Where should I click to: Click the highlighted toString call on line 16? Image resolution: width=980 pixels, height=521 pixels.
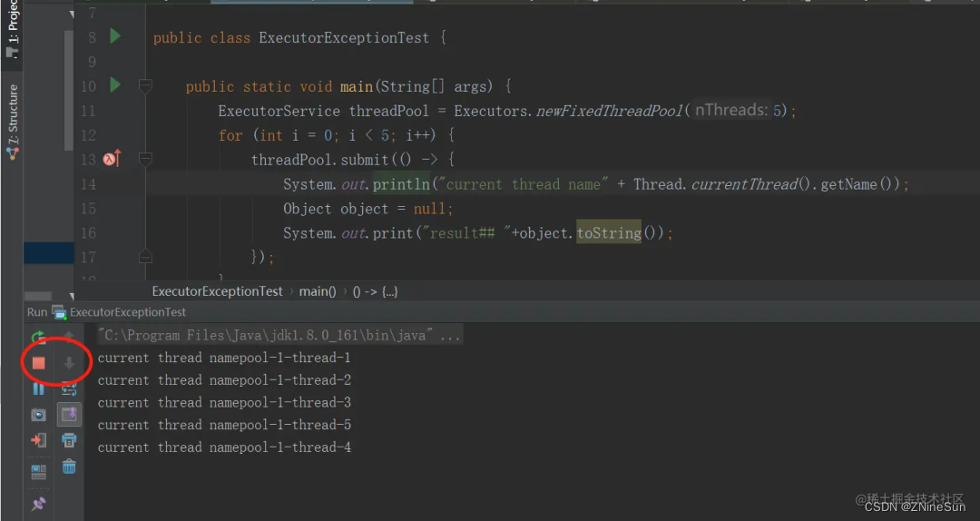(x=609, y=232)
